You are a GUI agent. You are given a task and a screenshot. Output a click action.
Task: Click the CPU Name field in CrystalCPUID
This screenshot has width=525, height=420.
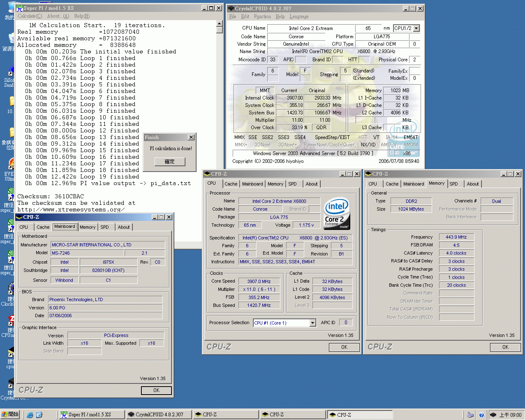[311, 28]
